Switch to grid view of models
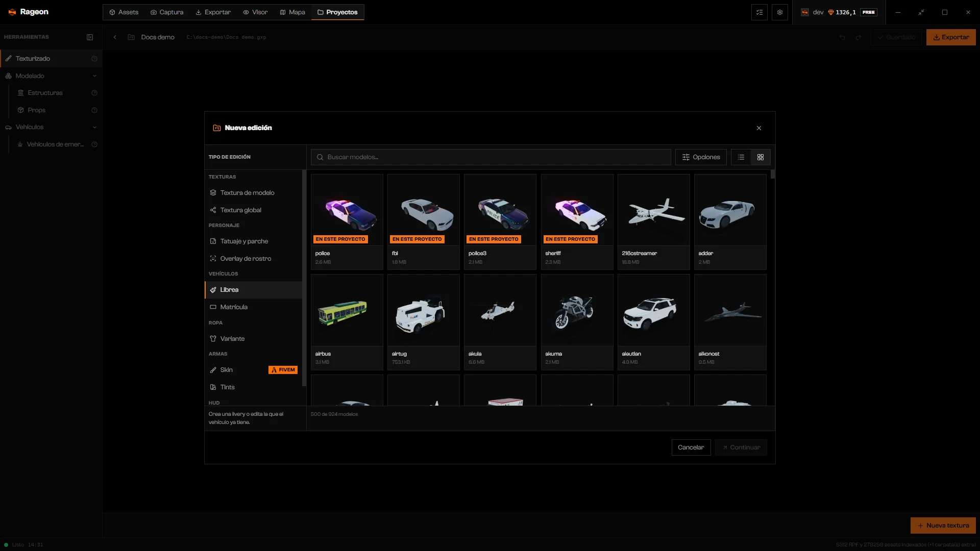This screenshot has width=980, height=551. pos(761,157)
